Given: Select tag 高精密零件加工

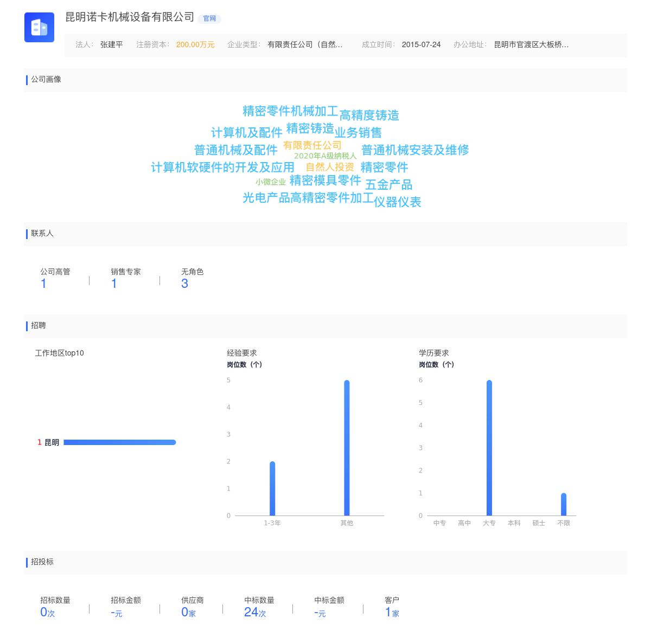Looking at the screenshot, I should pos(331,197).
